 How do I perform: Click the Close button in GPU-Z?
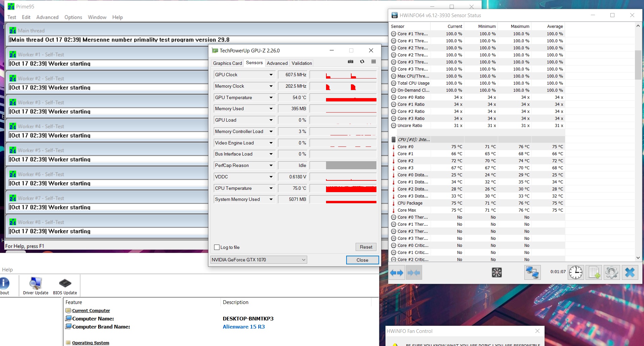(x=362, y=260)
